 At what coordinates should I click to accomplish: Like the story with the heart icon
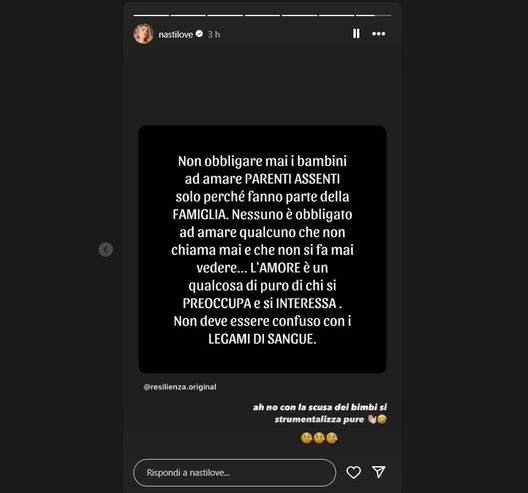[x=354, y=472]
